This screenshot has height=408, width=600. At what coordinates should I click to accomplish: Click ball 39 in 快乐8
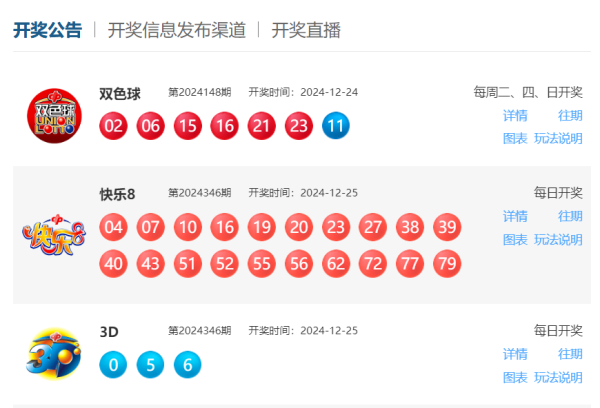[x=447, y=227]
